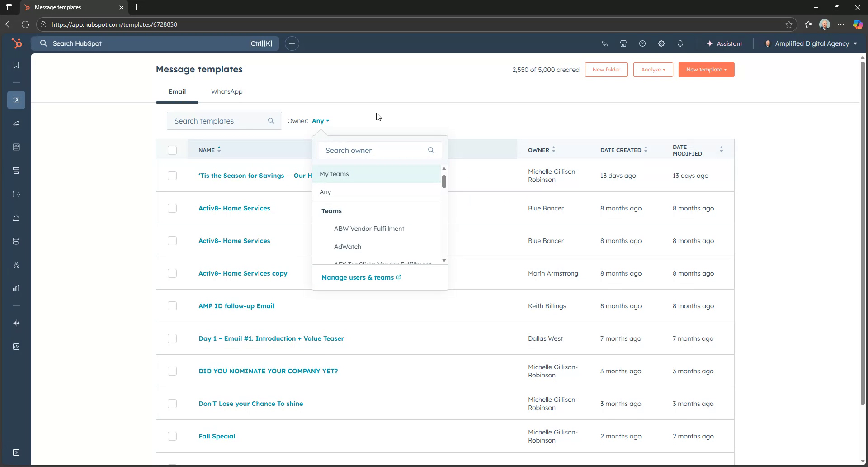The image size is (868, 467).
Task: Open the Marketing megaphone icon in sidebar
Action: 16,124
